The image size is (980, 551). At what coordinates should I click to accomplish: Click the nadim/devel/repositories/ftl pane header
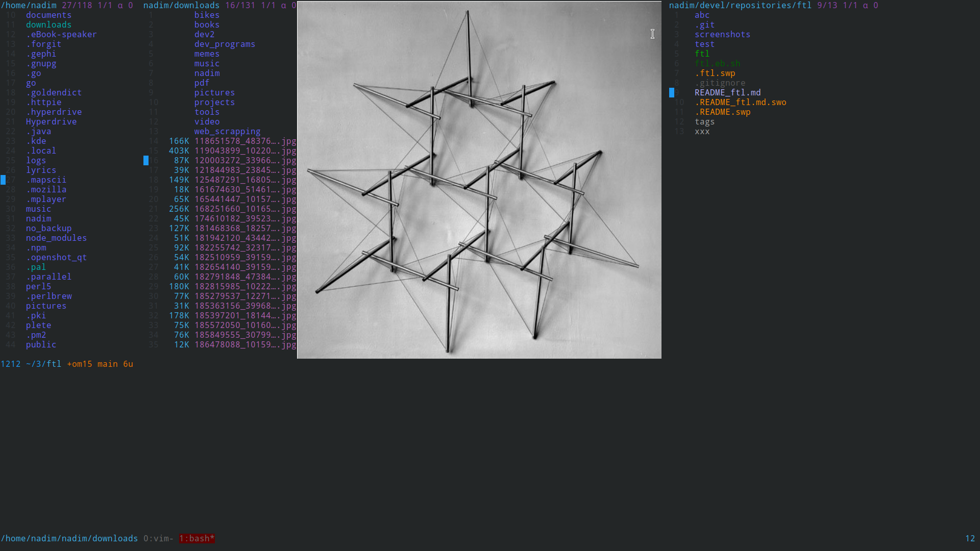[773, 5]
